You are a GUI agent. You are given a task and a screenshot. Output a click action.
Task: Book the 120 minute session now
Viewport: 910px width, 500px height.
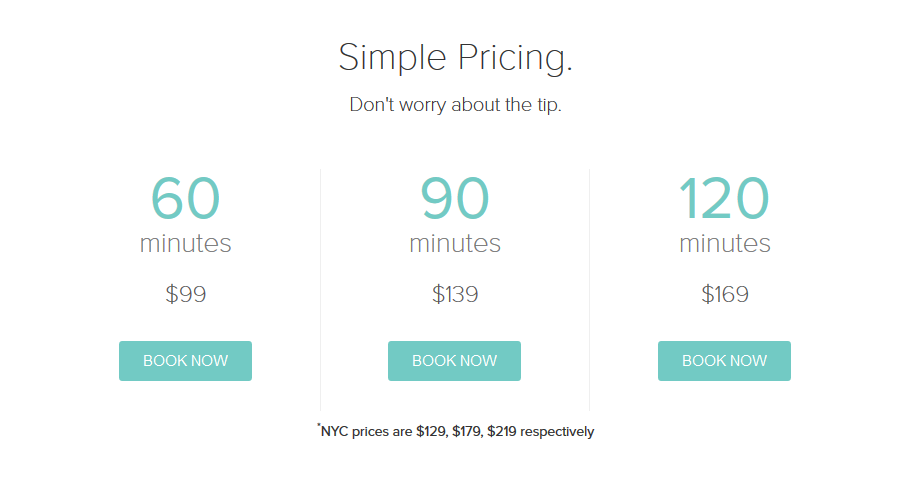(x=724, y=361)
